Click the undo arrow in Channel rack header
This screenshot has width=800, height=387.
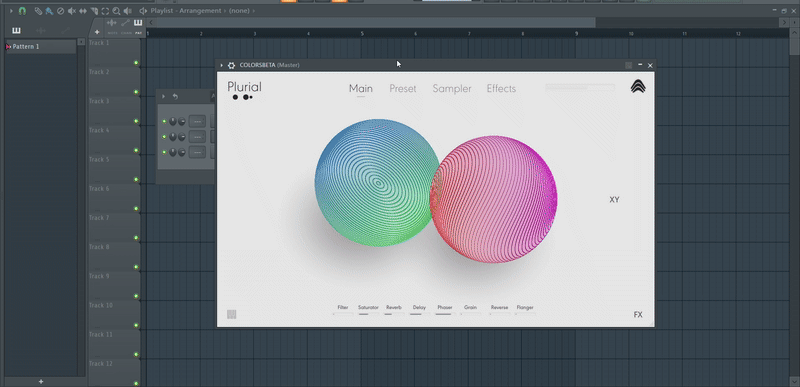pyautogui.click(x=175, y=96)
